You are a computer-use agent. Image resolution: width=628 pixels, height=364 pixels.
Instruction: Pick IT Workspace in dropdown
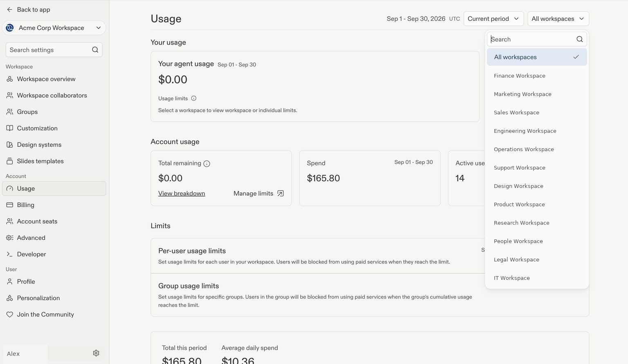tap(537, 278)
